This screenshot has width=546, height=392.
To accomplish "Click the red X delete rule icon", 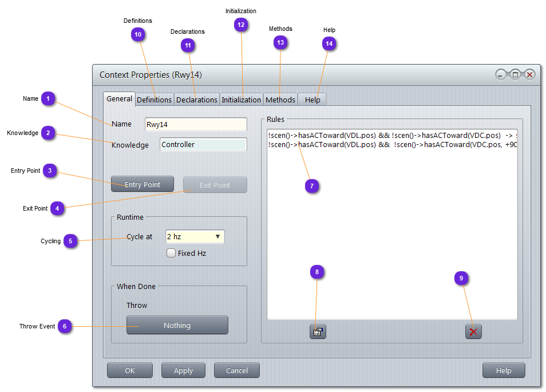I will [473, 331].
